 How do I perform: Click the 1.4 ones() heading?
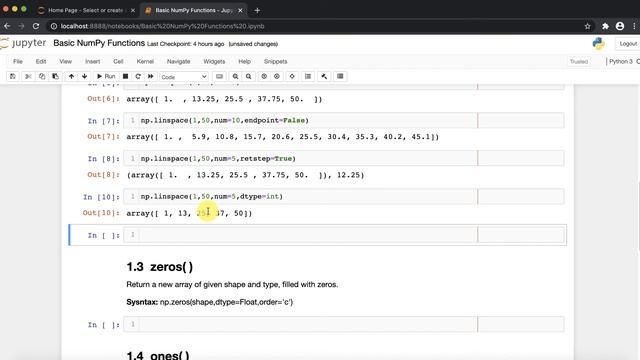[158, 355]
